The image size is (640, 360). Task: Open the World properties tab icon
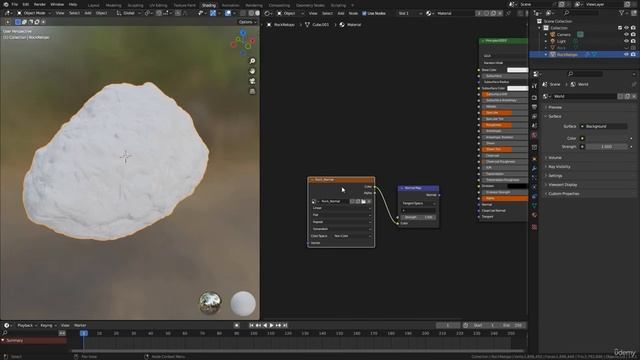(x=534, y=136)
